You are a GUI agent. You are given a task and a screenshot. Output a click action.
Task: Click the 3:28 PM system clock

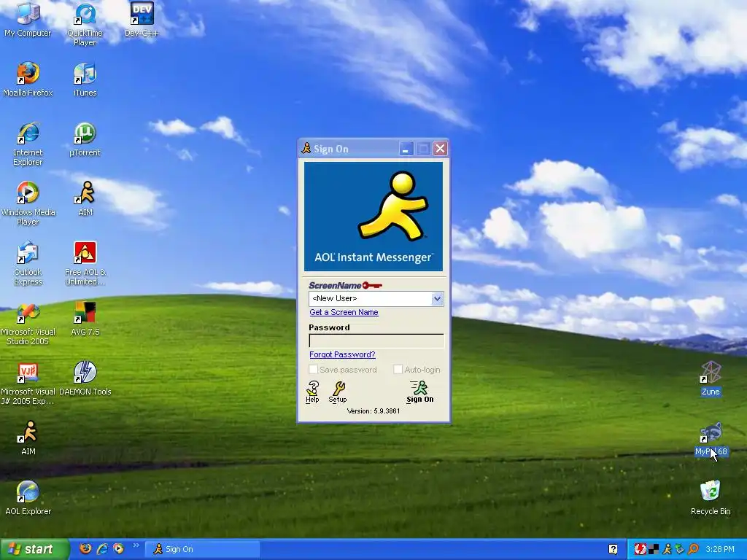click(720, 549)
